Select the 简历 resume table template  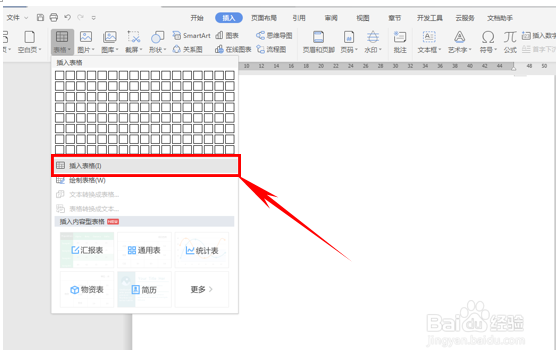(144, 289)
